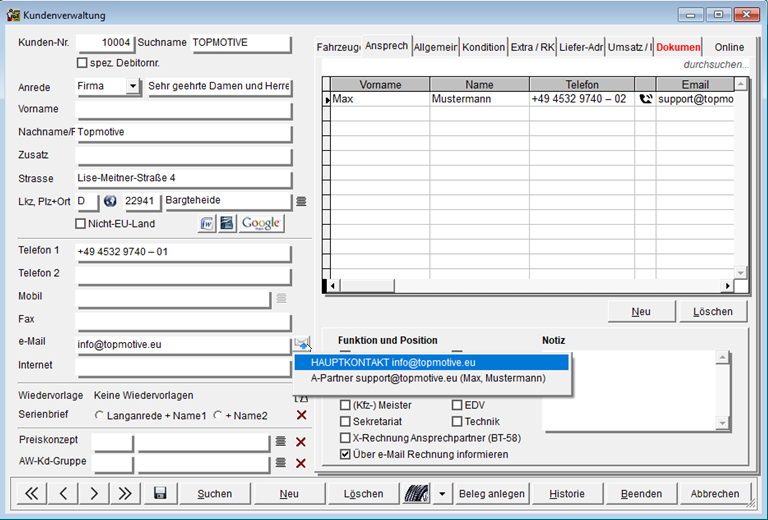This screenshot has width=768, height=520.
Task: Click Notiz box scroll-down arrow
Action: [x=722, y=423]
